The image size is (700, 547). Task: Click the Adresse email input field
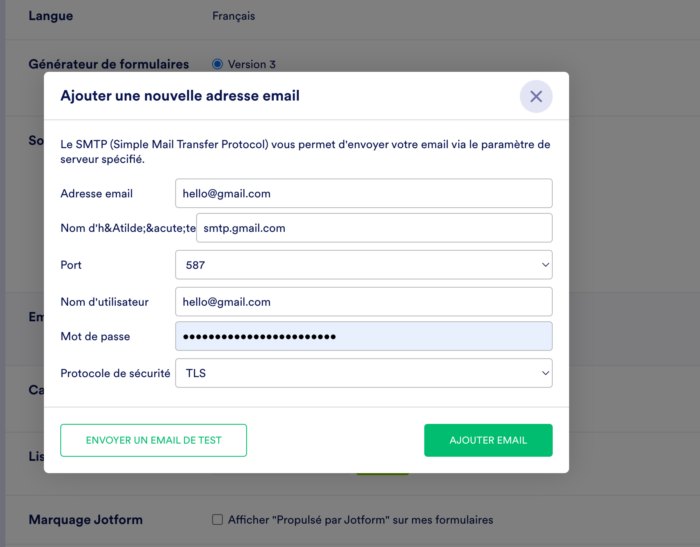[363, 193]
